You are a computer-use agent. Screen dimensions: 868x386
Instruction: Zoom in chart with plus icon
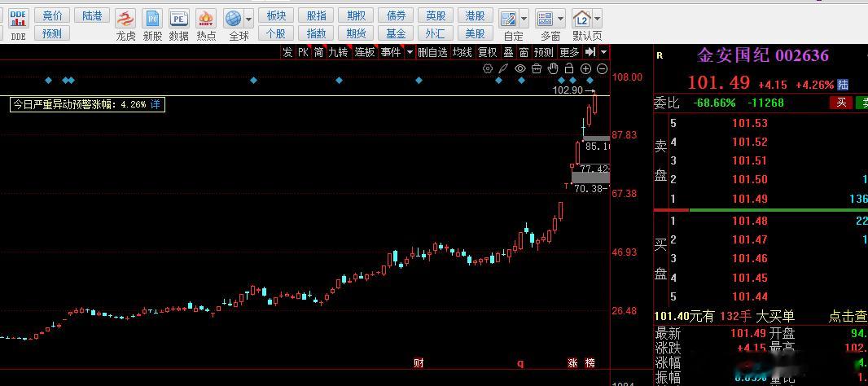(x=585, y=68)
